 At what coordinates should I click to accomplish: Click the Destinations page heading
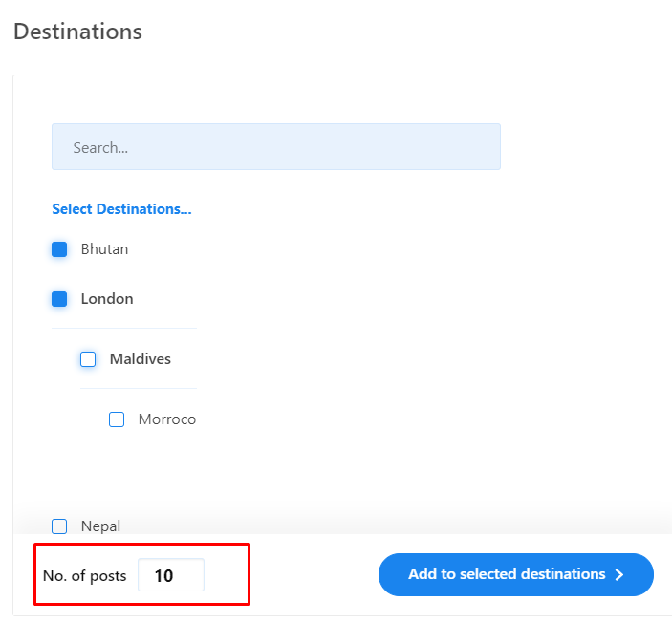tap(77, 32)
